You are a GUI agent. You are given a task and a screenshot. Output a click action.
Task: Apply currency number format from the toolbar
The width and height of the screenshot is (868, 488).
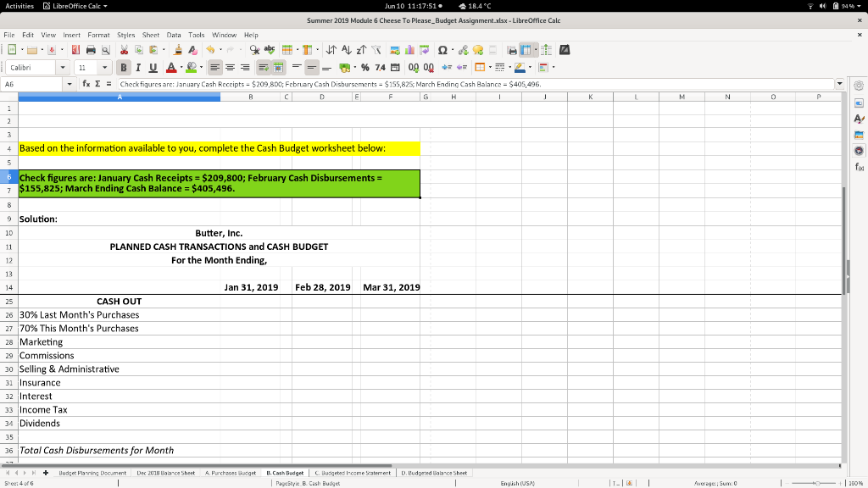(345, 67)
